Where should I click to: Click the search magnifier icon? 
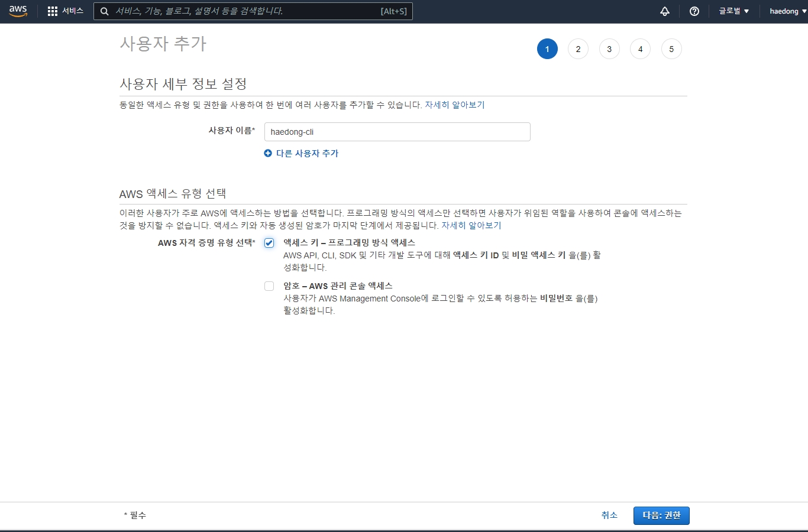(x=104, y=11)
